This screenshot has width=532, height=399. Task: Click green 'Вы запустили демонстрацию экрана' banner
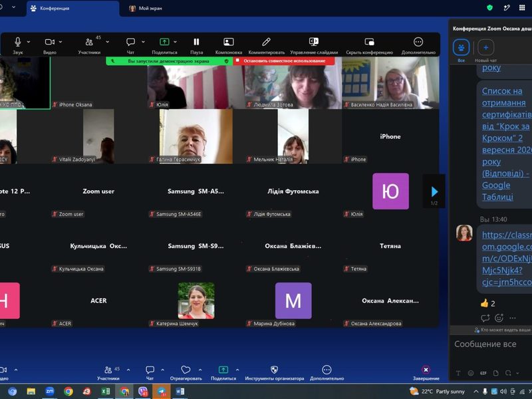point(169,61)
